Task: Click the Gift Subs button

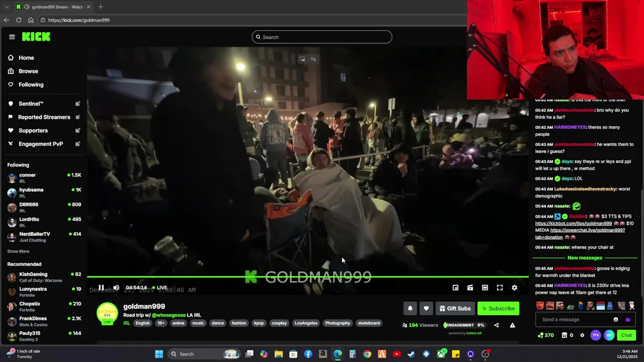Action: coord(455,308)
